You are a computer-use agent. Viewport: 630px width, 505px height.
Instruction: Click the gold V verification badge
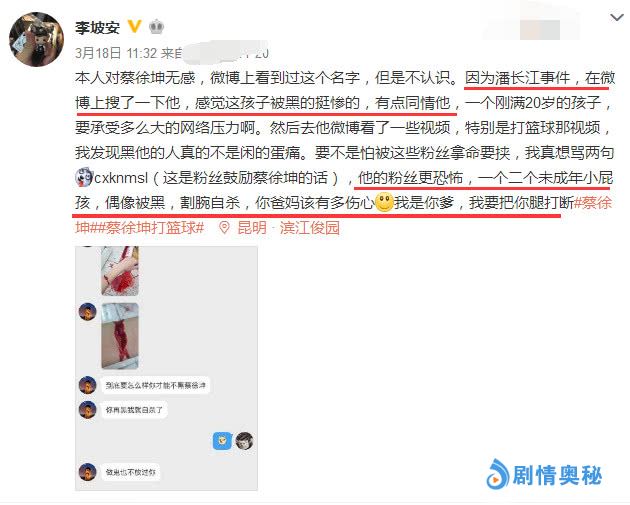[x=135, y=27]
